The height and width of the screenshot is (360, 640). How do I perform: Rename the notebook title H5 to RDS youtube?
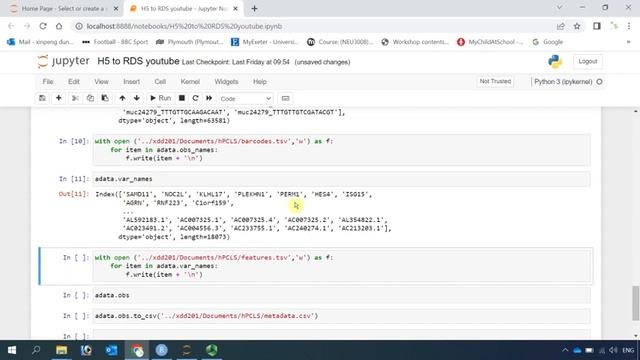138,61
